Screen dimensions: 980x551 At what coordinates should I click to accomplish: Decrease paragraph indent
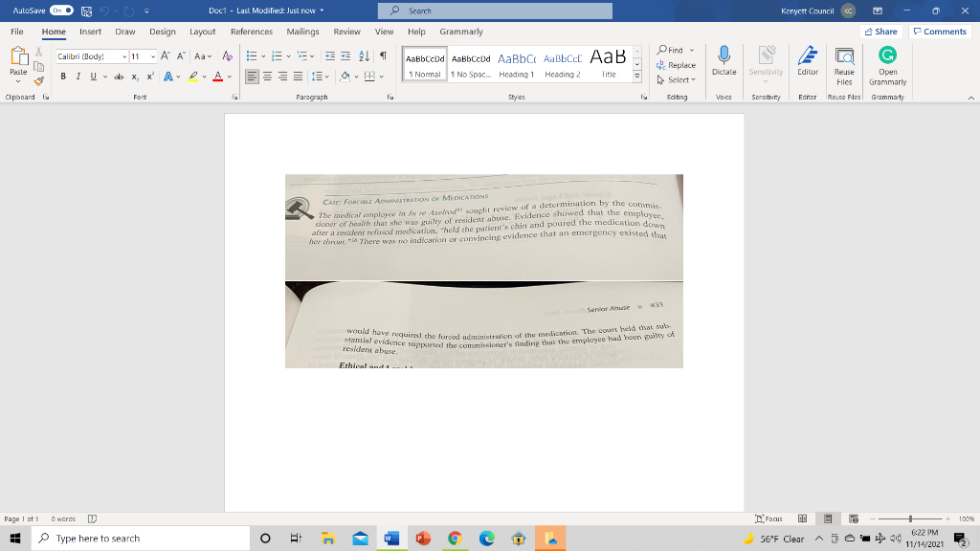(x=330, y=56)
